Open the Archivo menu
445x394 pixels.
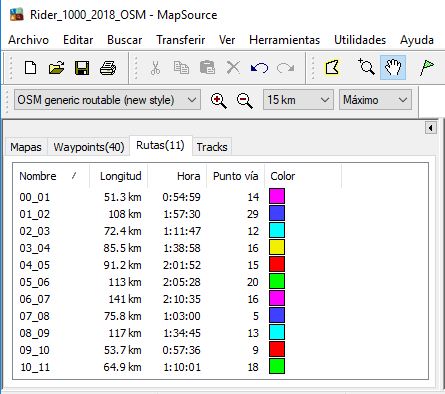pos(28,40)
